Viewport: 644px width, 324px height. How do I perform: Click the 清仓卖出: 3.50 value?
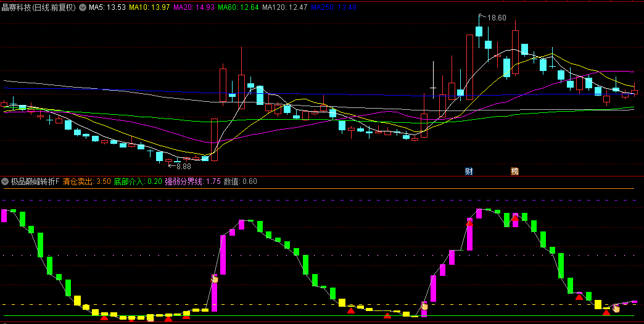86,181
